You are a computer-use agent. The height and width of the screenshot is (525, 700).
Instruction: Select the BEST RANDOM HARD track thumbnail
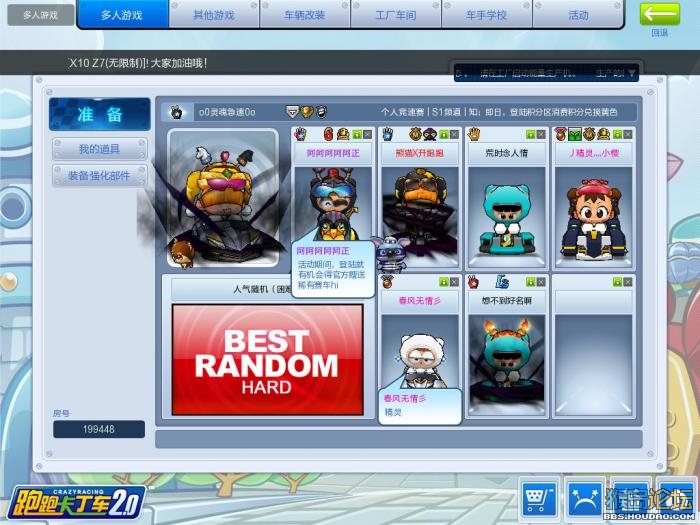click(x=267, y=360)
